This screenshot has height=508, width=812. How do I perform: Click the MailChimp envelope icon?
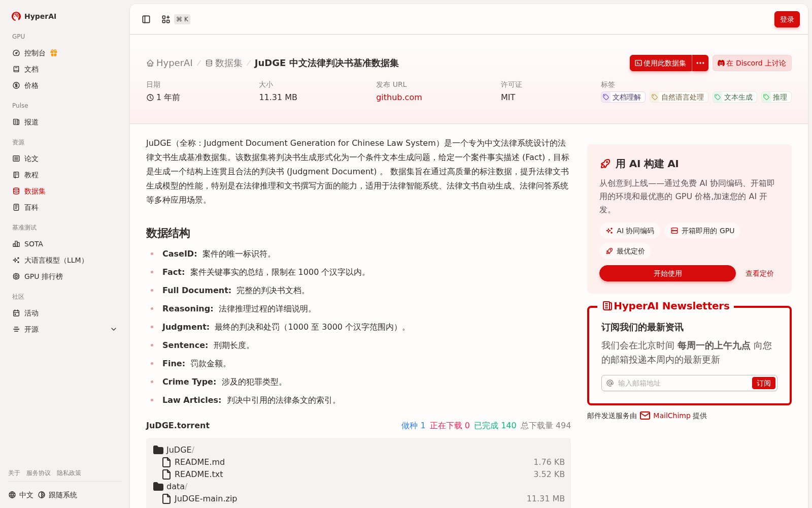[645, 416]
